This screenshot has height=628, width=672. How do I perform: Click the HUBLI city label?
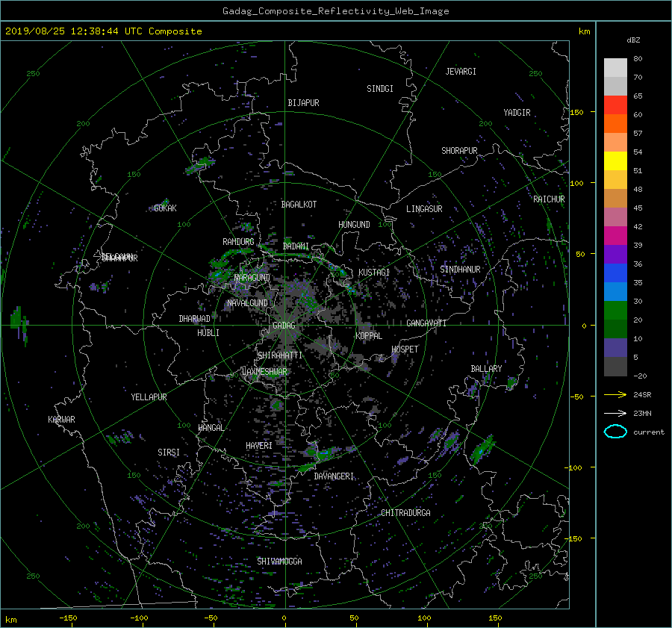pos(208,332)
